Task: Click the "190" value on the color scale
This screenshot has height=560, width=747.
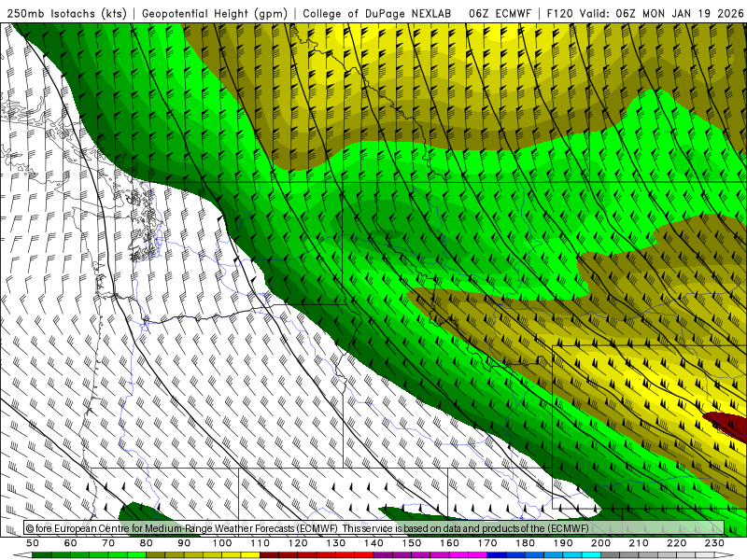Action: 563,543
